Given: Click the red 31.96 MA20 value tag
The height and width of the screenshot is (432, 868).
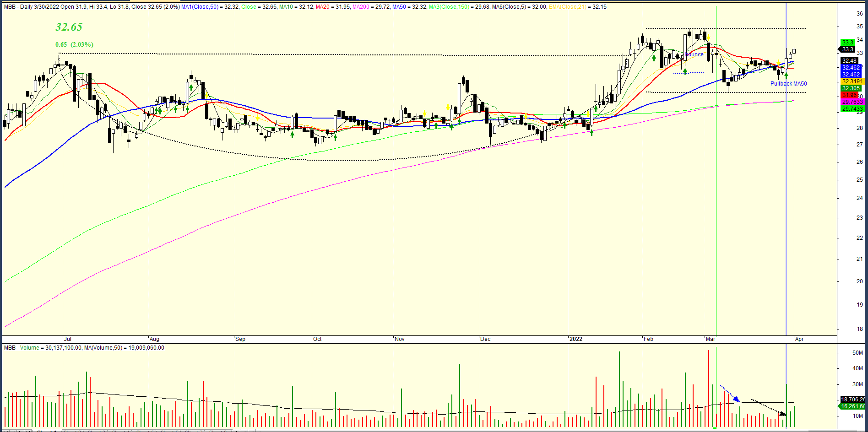Looking at the screenshot, I should click(x=850, y=95).
